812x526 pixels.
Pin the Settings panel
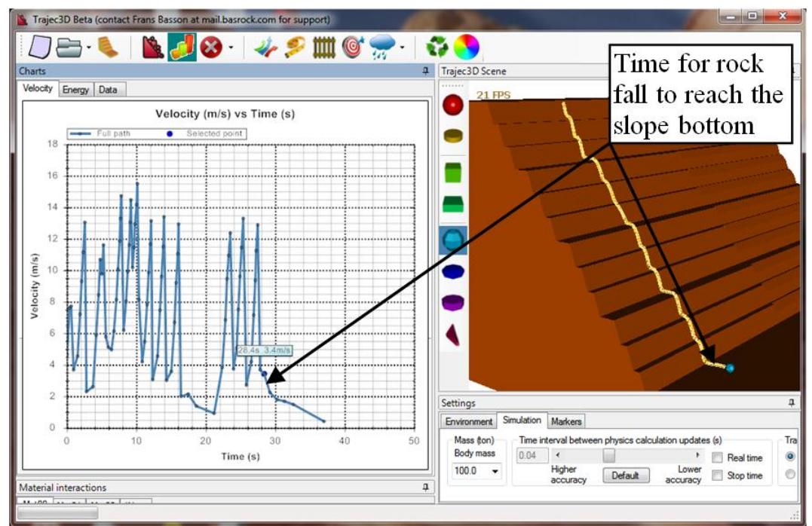point(791,402)
